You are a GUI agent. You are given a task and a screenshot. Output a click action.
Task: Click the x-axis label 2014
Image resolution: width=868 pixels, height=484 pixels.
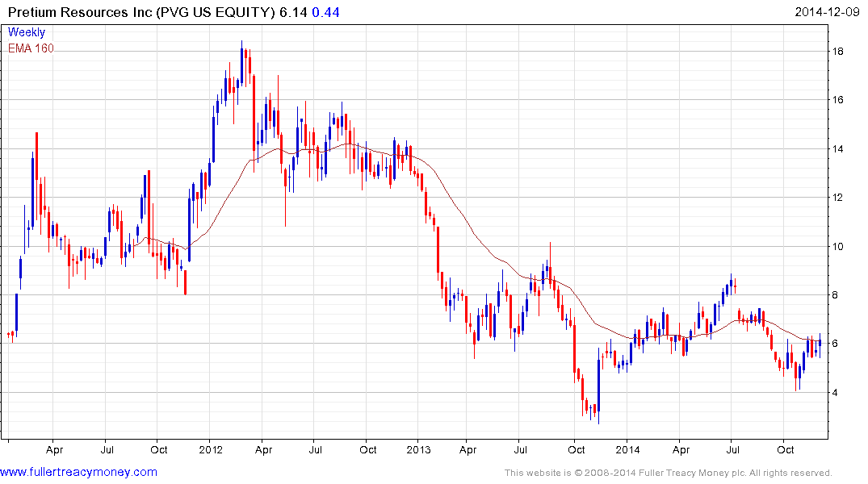[x=627, y=449]
